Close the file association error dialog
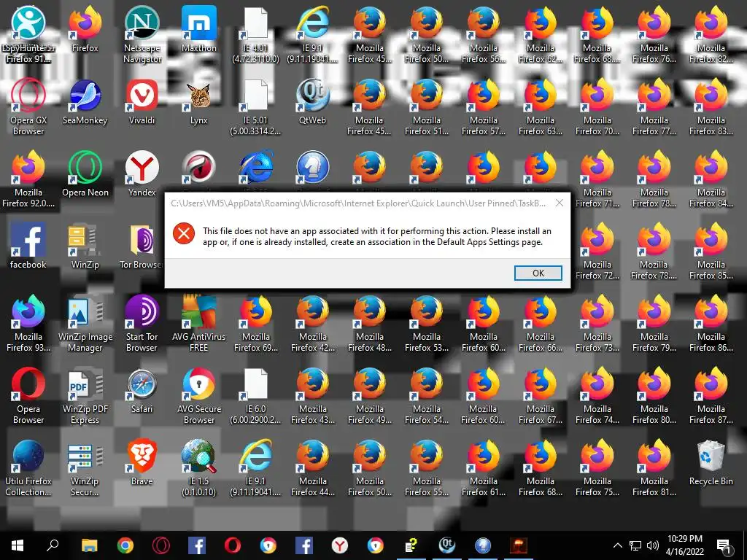 coord(560,203)
